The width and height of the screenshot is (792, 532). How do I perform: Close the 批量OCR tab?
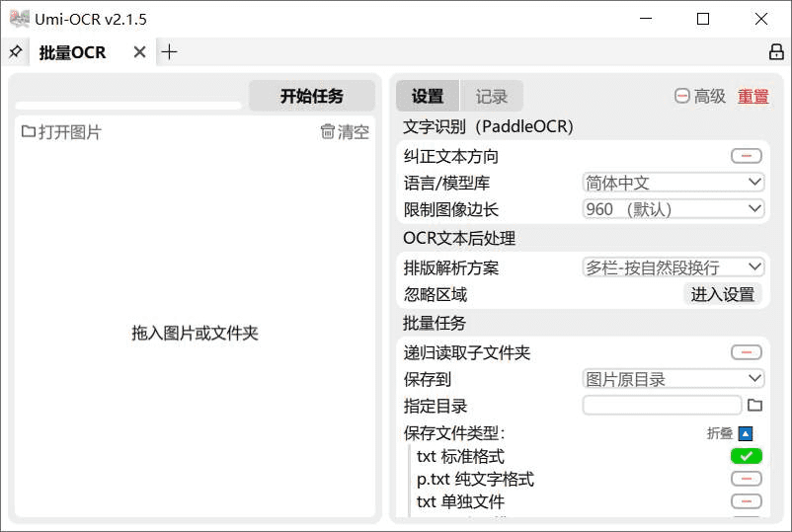[140, 52]
